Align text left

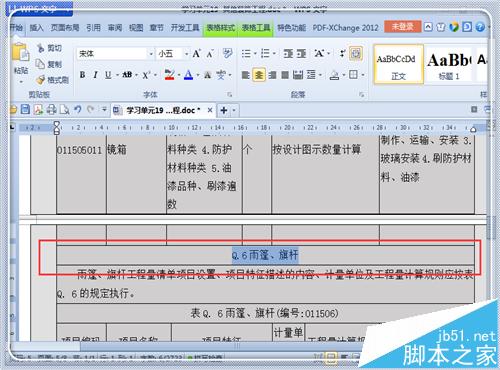(x=245, y=75)
